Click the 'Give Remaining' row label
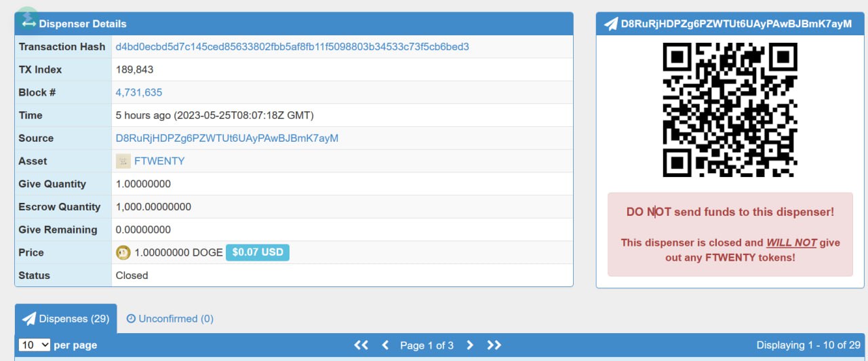The height and width of the screenshot is (361, 868). pos(58,229)
